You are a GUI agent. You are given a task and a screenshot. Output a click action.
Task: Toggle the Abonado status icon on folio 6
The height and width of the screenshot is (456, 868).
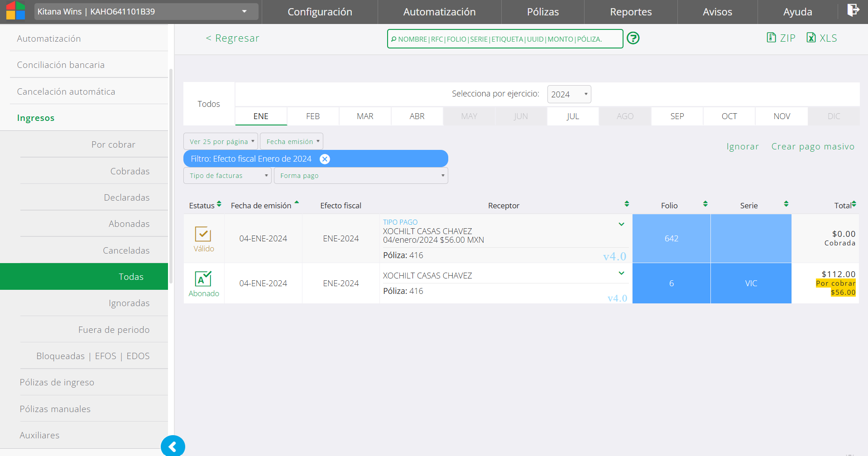click(203, 278)
